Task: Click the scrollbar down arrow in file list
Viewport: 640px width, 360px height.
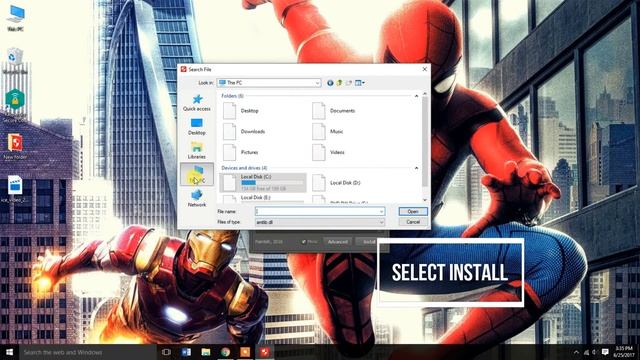Action: 425,200
